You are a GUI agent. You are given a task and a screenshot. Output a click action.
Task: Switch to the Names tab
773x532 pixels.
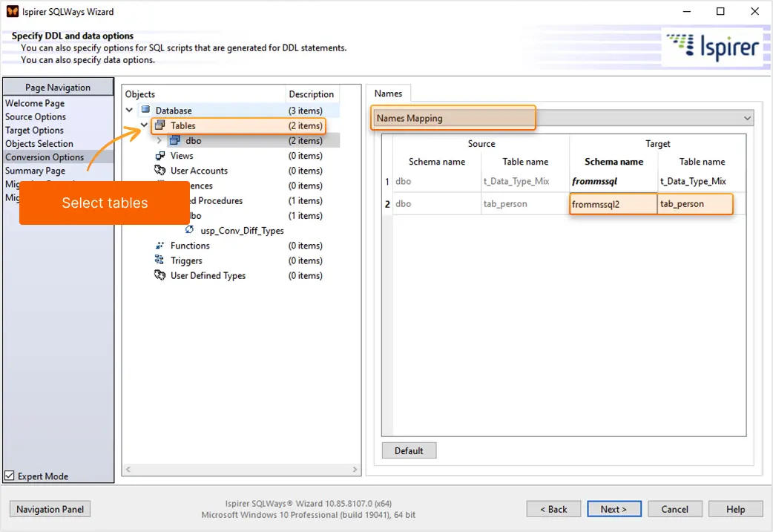388,93
